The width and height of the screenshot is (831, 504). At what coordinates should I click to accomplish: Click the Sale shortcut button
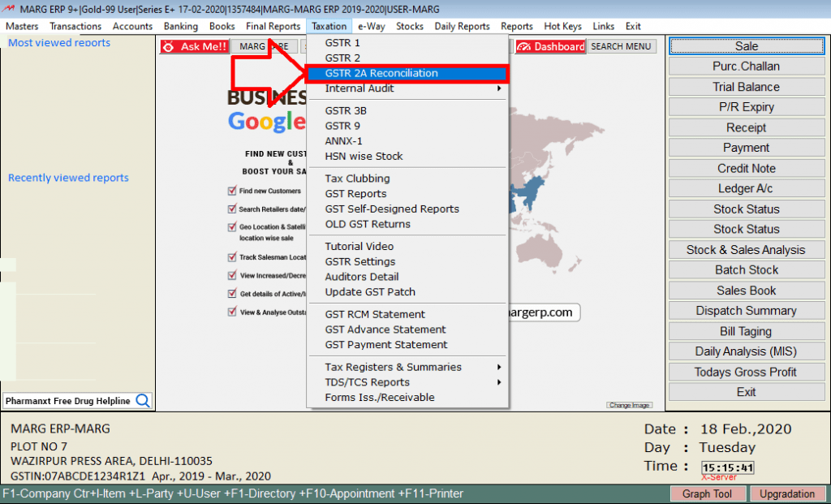point(747,46)
